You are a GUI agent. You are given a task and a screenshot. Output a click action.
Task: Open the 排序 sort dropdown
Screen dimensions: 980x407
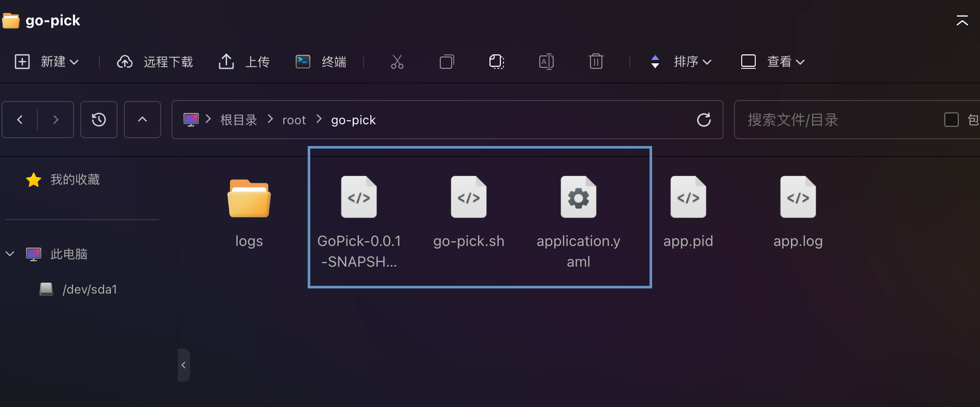pyautogui.click(x=681, y=62)
